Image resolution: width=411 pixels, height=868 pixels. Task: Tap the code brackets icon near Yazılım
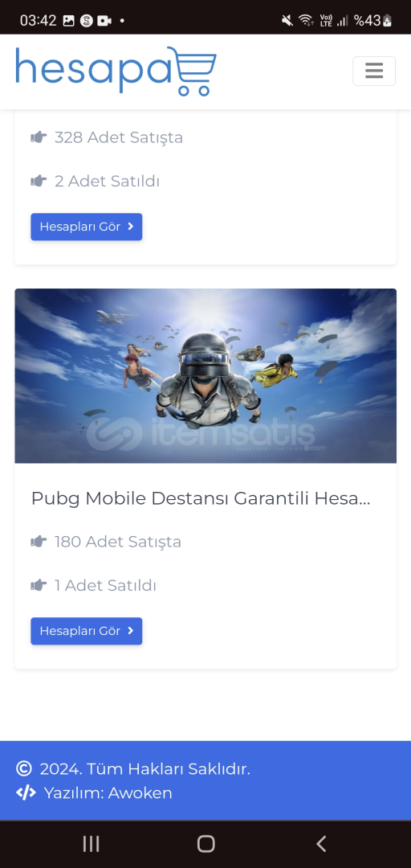[26, 792]
